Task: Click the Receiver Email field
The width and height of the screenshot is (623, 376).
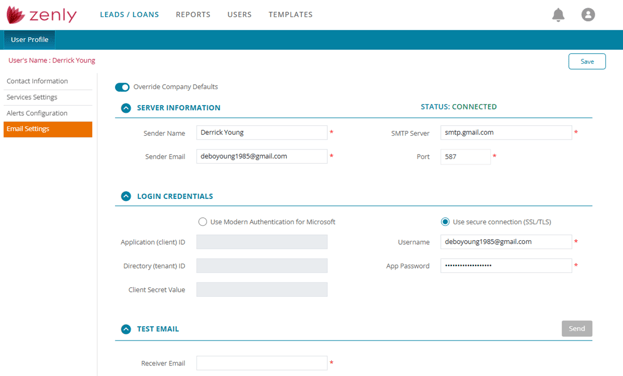Action: 262,363
